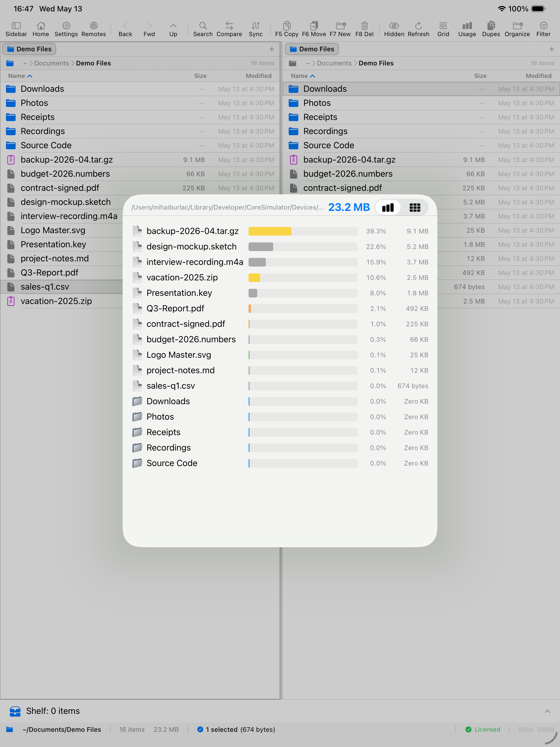Switch to Grid view
Image resolution: width=560 pixels, height=747 pixels.
coord(443,29)
